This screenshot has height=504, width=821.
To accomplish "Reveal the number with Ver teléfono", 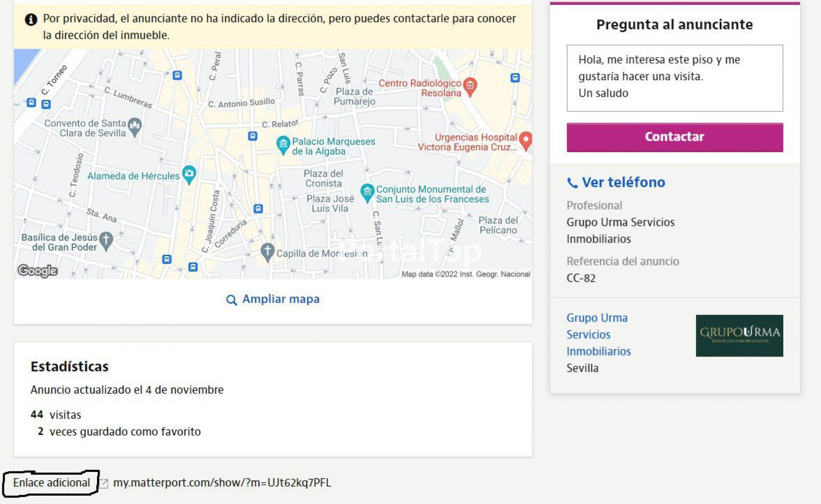I will pyautogui.click(x=616, y=182).
